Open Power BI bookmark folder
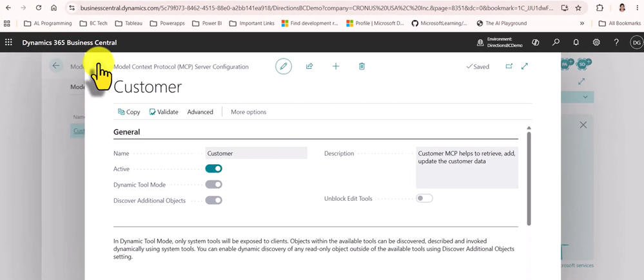This screenshot has height=280, width=644. click(x=207, y=23)
